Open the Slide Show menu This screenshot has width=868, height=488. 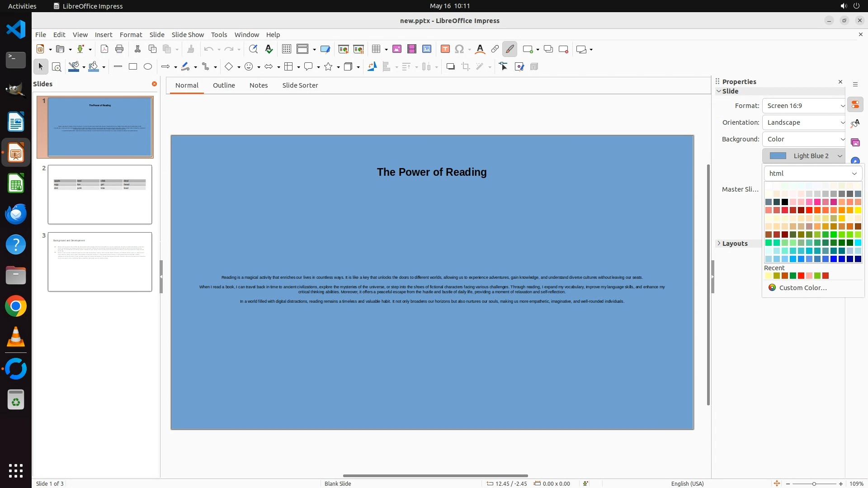coord(188,35)
